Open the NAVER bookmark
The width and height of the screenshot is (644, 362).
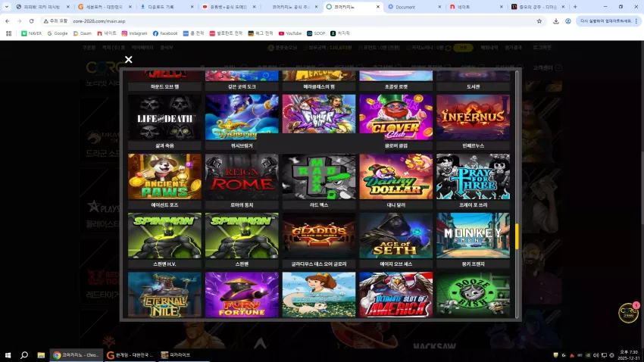(31, 33)
